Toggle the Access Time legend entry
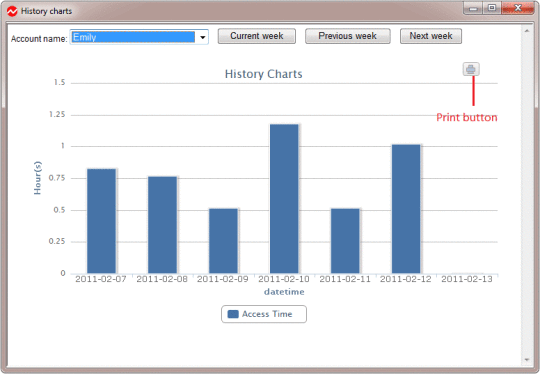Screen dimensions: 540x374 264,314
